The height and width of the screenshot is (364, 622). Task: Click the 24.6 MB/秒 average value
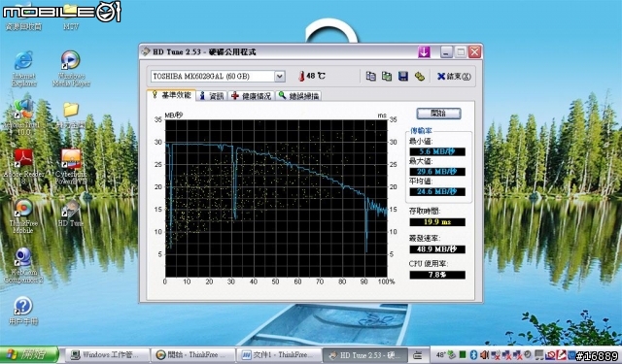coord(437,191)
